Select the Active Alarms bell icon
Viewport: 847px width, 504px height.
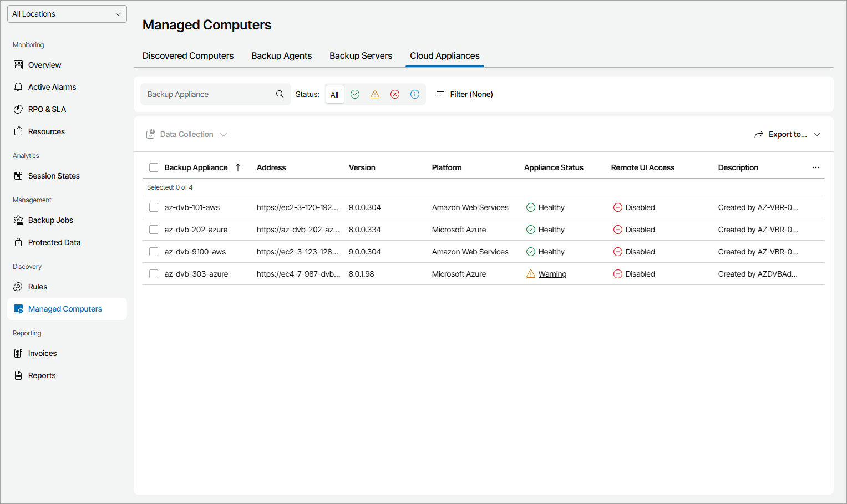click(x=18, y=86)
